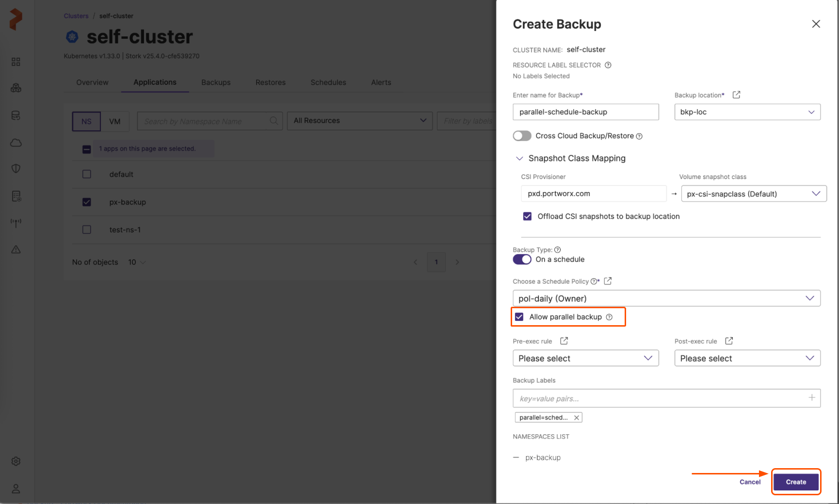Click the help icon beside Allow parallel backup
The height and width of the screenshot is (504, 839).
pyautogui.click(x=609, y=317)
